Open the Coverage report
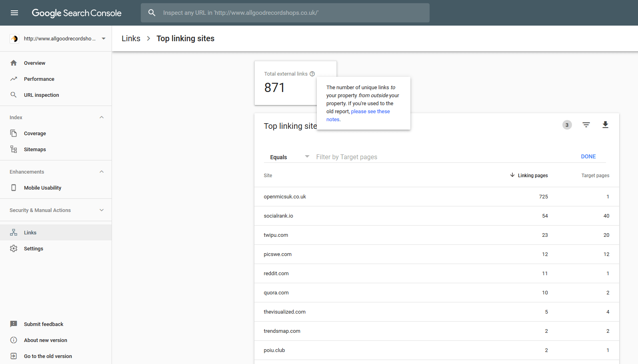The width and height of the screenshot is (638, 364). pyautogui.click(x=56, y=133)
